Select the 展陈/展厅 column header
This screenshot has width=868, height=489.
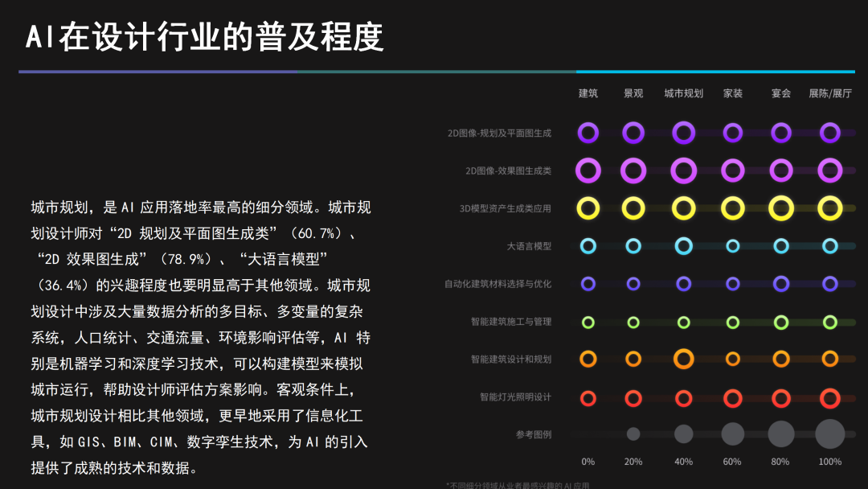(x=829, y=93)
